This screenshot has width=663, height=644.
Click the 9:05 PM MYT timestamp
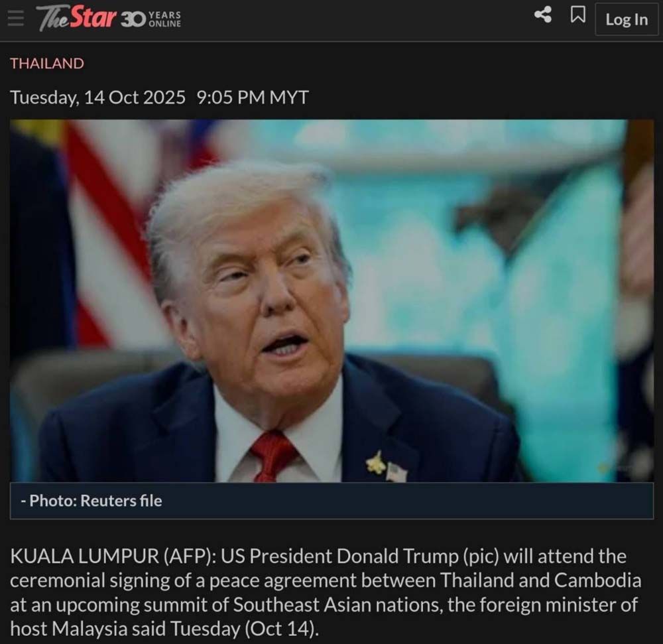253,97
